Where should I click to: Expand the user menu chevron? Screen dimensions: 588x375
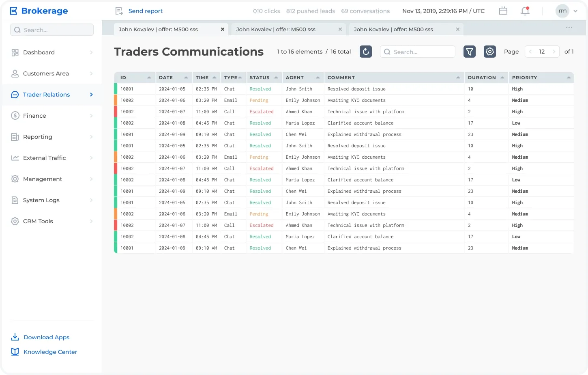point(575,11)
